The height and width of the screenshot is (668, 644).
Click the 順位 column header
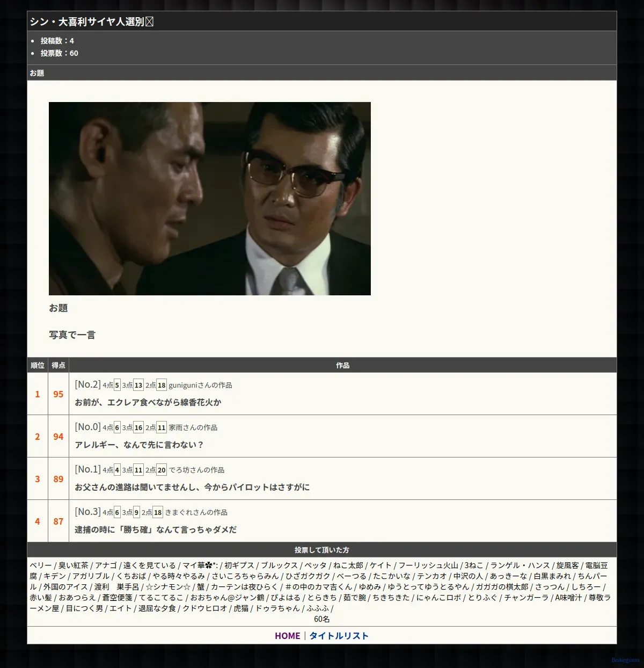(38, 365)
